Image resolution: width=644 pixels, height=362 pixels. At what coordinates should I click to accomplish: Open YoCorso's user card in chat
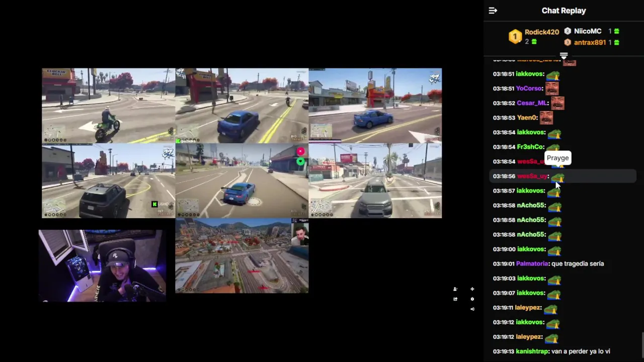pos(529,88)
